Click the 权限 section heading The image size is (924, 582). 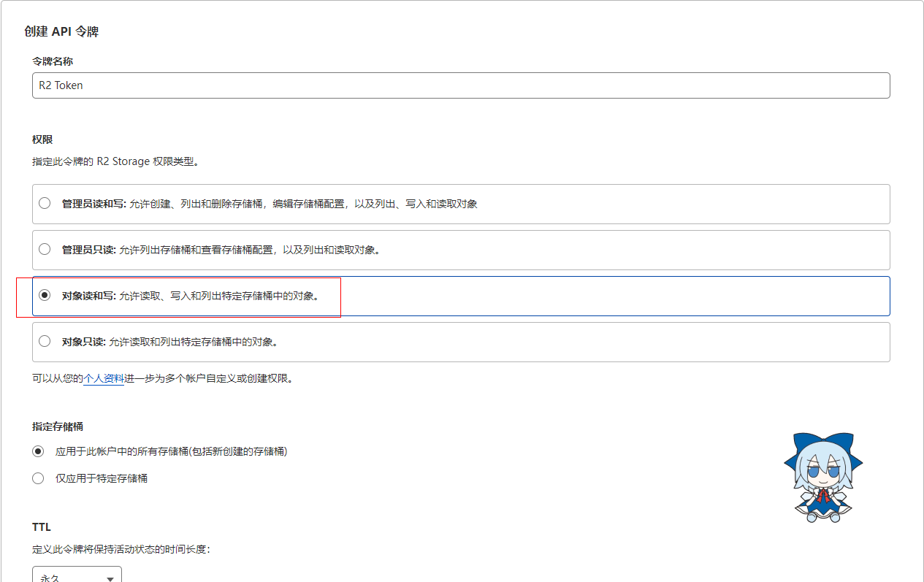click(x=42, y=139)
